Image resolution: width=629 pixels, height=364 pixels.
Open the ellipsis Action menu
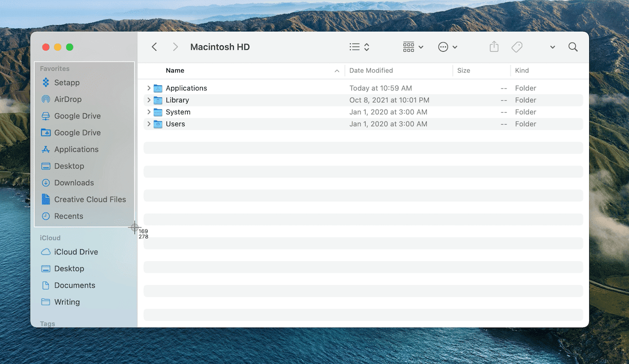tap(447, 47)
